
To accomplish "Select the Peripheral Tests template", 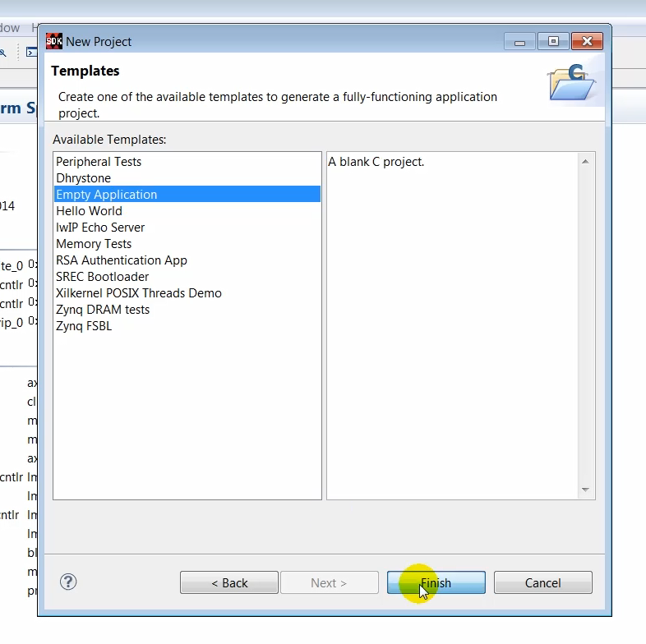I will click(x=99, y=162).
